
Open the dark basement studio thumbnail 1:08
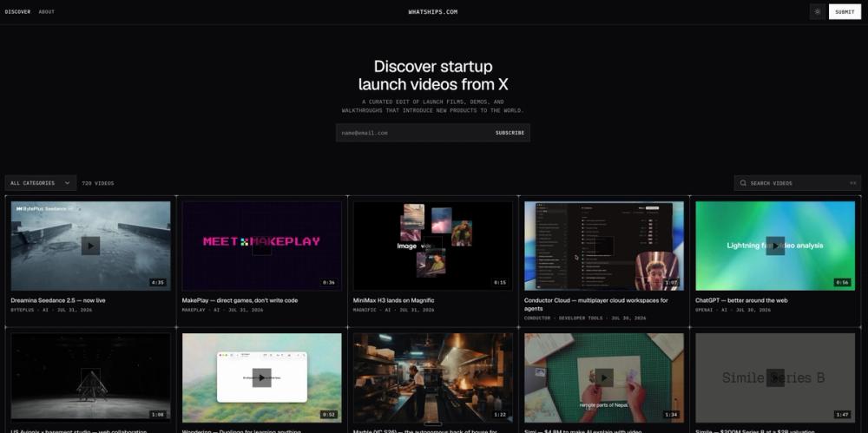click(x=91, y=377)
